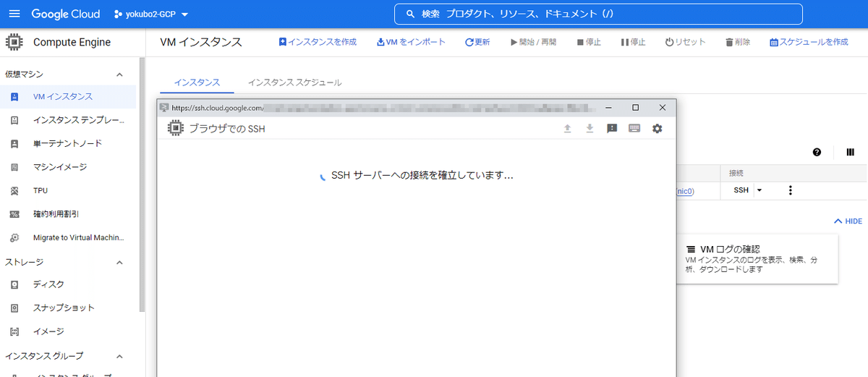Image resolution: width=868 pixels, height=377 pixels.
Task: Open the instance row three-dot menu
Action: click(790, 190)
